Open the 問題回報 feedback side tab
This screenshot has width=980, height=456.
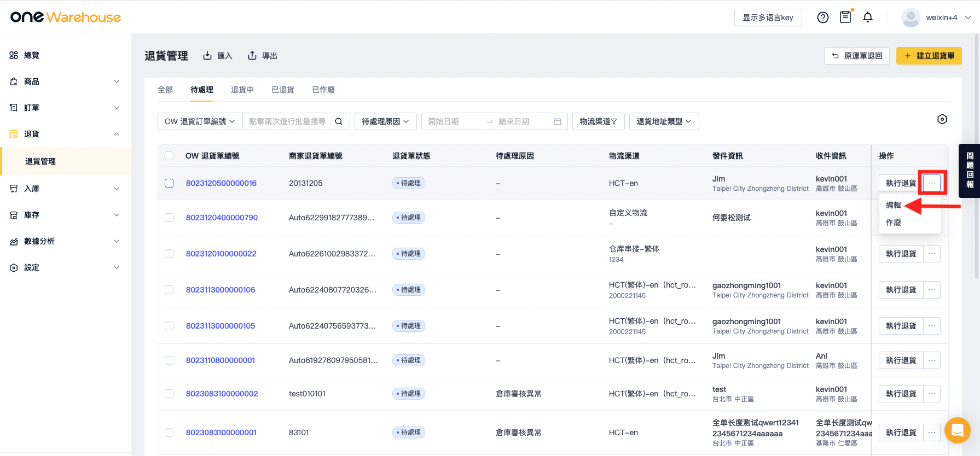pos(970,171)
